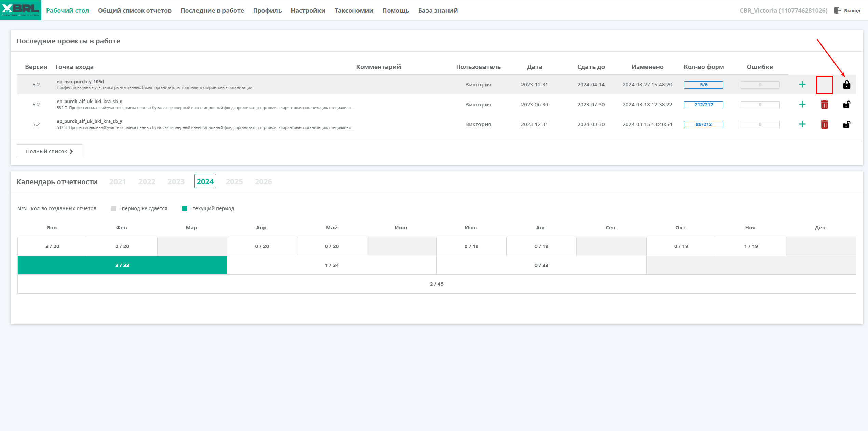The width and height of the screenshot is (868, 431).
Task: Open forms count 5/6 badge
Action: pyautogui.click(x=704, y=85)
